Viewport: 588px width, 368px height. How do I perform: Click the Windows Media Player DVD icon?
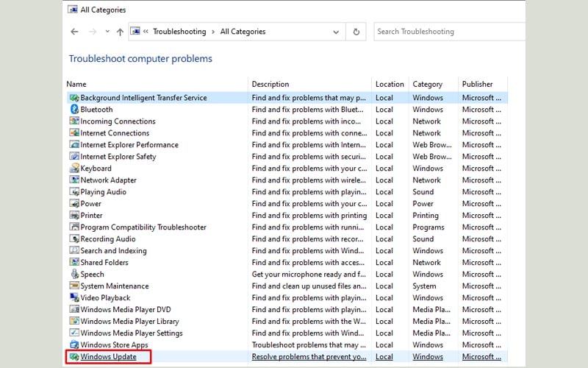coord(74,309)
